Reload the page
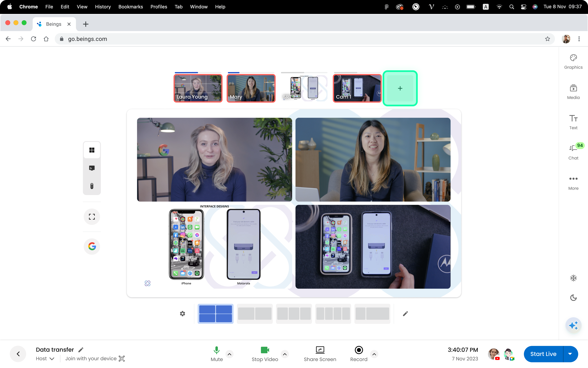The width and height of the screenshot is (588, 368). click(x=33, y=39)
